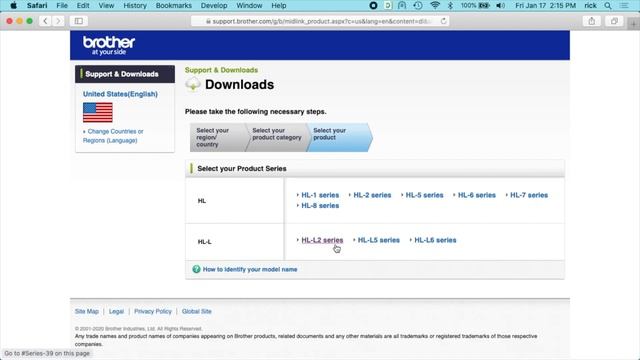Open HL-L2 series link
The height and width of the screenshot is (360, 640).
[322, 240]
